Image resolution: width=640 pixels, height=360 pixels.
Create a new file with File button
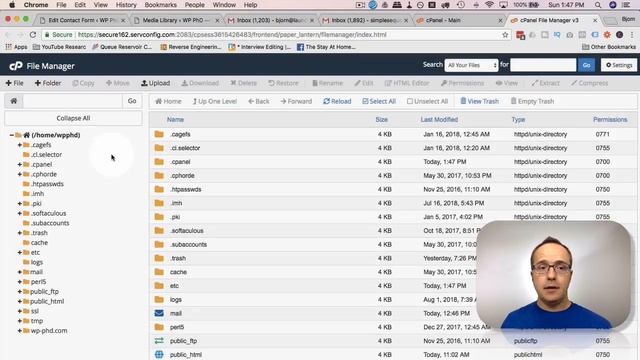[14, 83]
